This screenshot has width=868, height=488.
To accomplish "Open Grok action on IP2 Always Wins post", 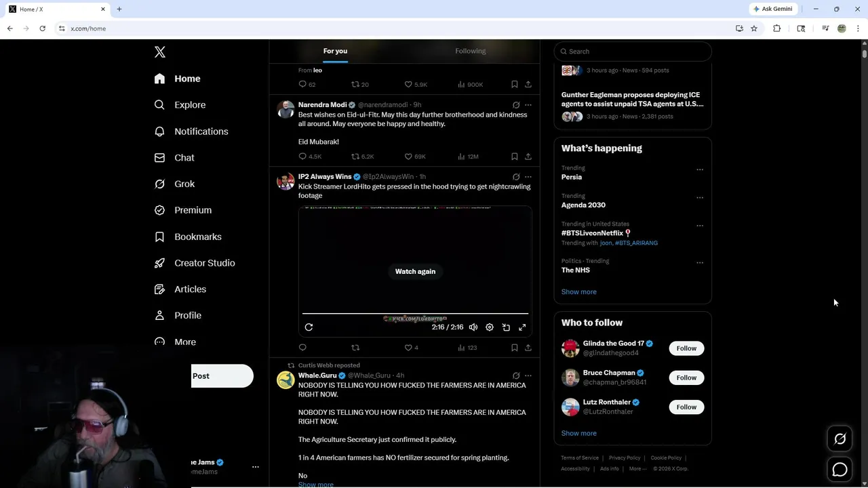I will (x=516, y=177).
